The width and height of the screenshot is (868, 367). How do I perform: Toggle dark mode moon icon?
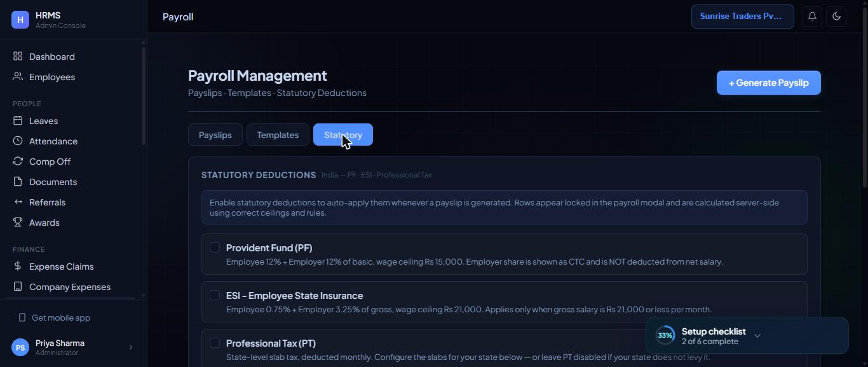(x=836, y=17)
